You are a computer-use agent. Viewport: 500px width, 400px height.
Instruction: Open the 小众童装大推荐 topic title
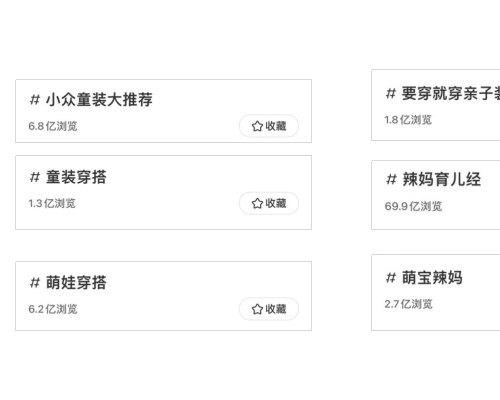[x=99, y=99]
